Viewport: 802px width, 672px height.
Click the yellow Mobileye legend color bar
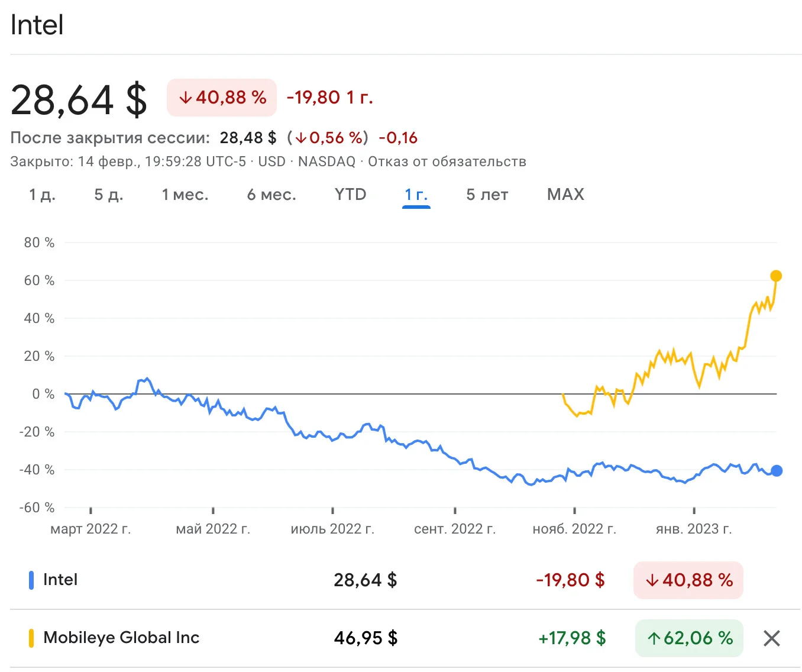point(31,638)
